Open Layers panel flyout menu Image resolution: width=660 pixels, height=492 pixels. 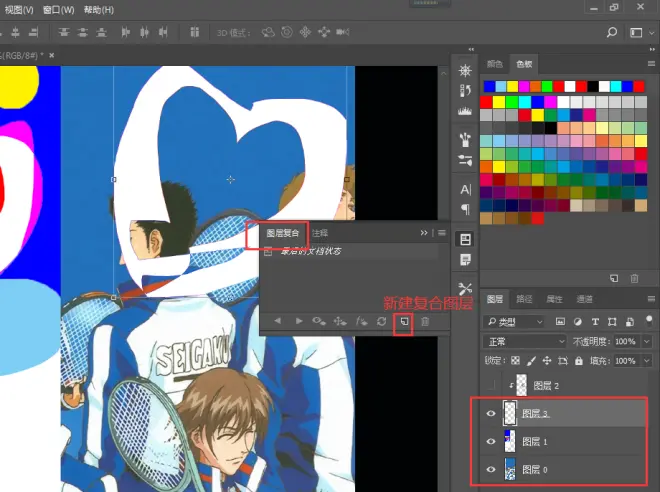tap(651, 299)
